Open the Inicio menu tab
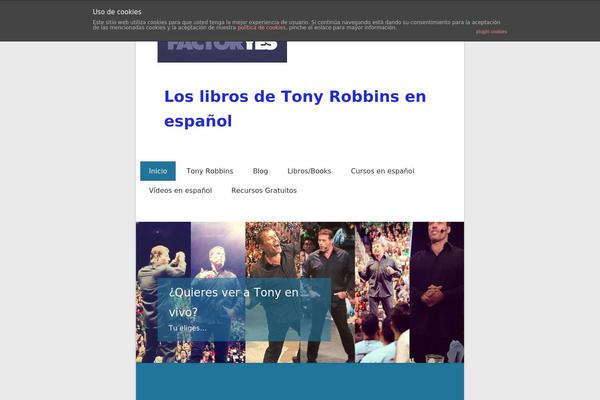This screenshot has width=600, height=400. click(x=158, y=171)
